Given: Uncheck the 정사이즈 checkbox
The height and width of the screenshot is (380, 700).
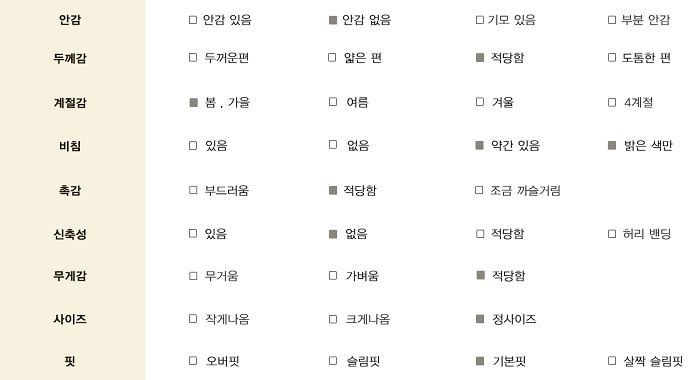Looking at the screenshot, I should click(480, 319).
